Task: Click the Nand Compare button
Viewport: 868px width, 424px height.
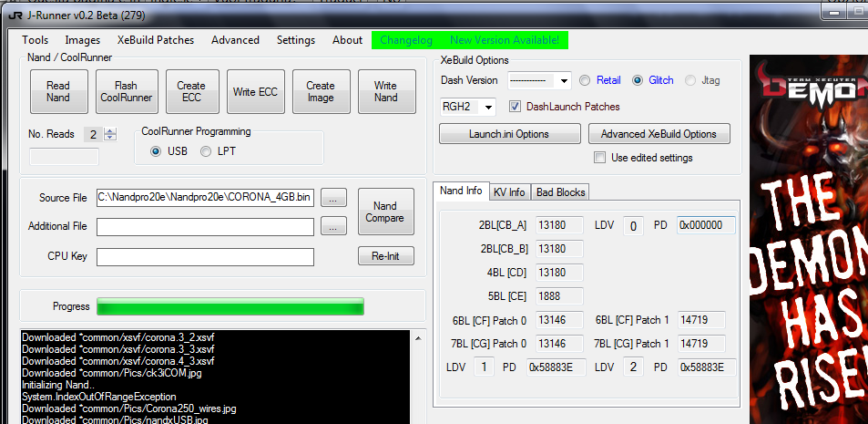Action: pyautogui.click(x=385, y=212)
